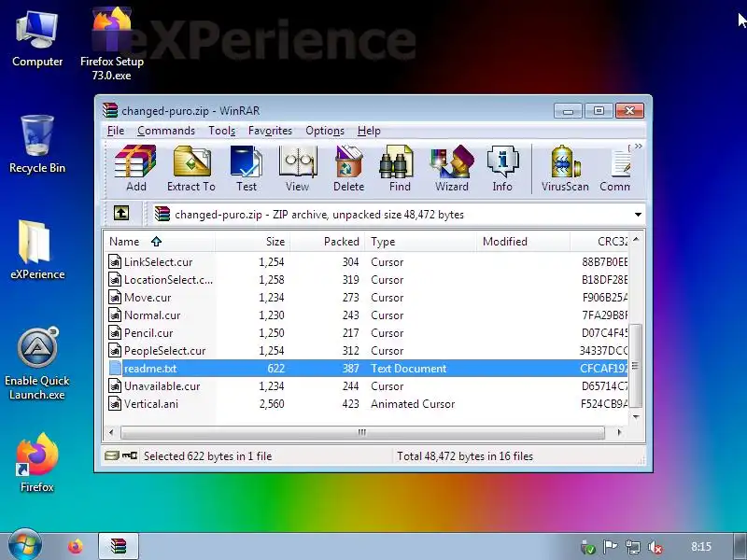The image size is (747, 560).
Task: Click the Delete toolbar icon
Action: coord(348,169)
